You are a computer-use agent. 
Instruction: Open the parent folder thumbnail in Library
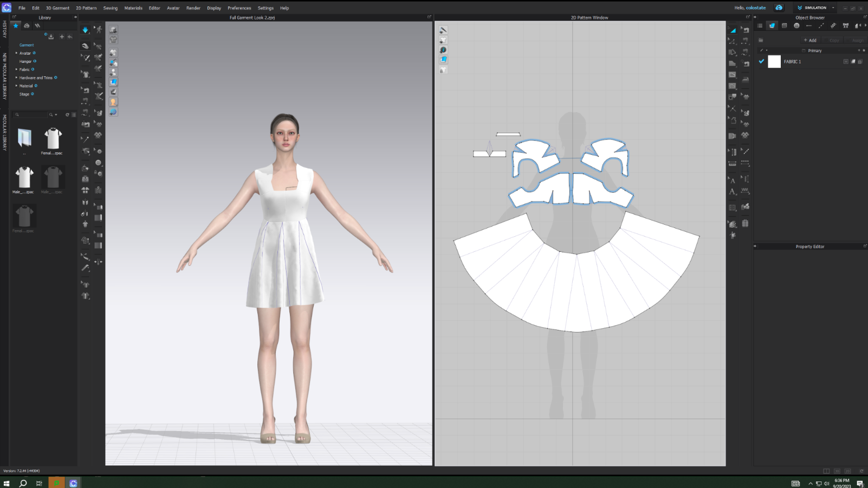pos(24,138)
